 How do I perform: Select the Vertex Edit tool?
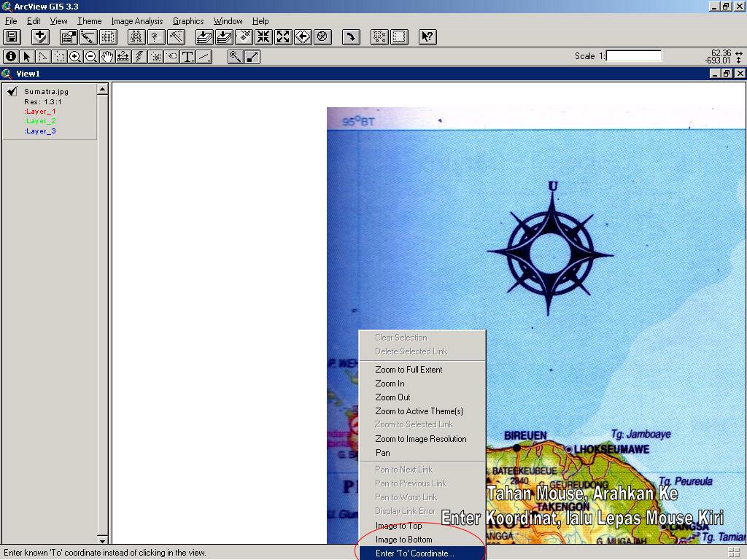[x=43, y=57]
